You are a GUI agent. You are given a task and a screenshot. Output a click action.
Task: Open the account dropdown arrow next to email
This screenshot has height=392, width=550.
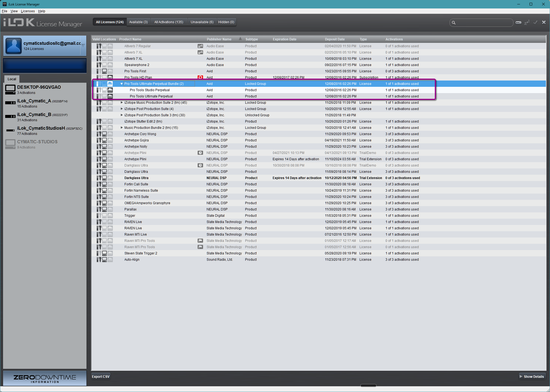pyautogui.click(x=83, y=45)
